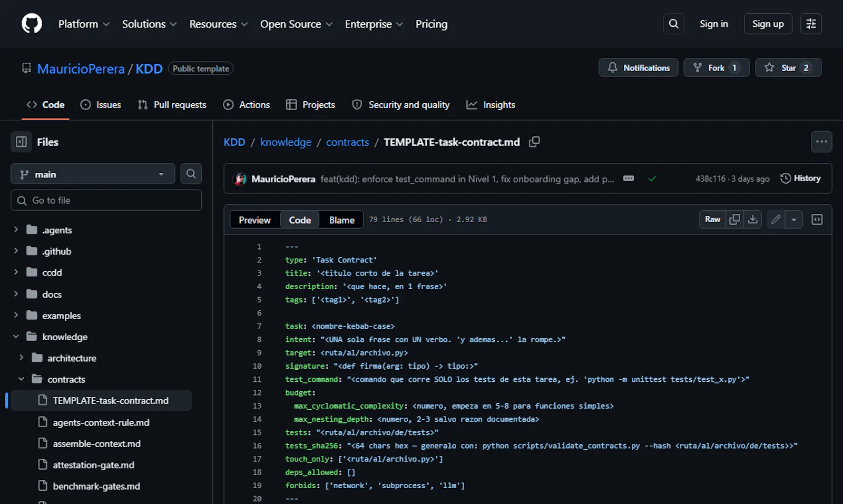Open more edit options dropdown arrow
The image size is (843, 504).
click(x=793, y=219)
